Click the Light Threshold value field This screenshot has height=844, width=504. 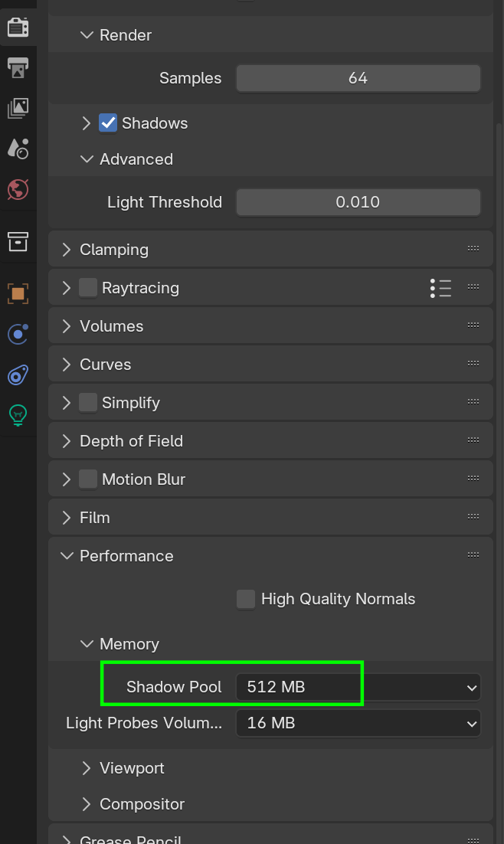click(358, 202)
